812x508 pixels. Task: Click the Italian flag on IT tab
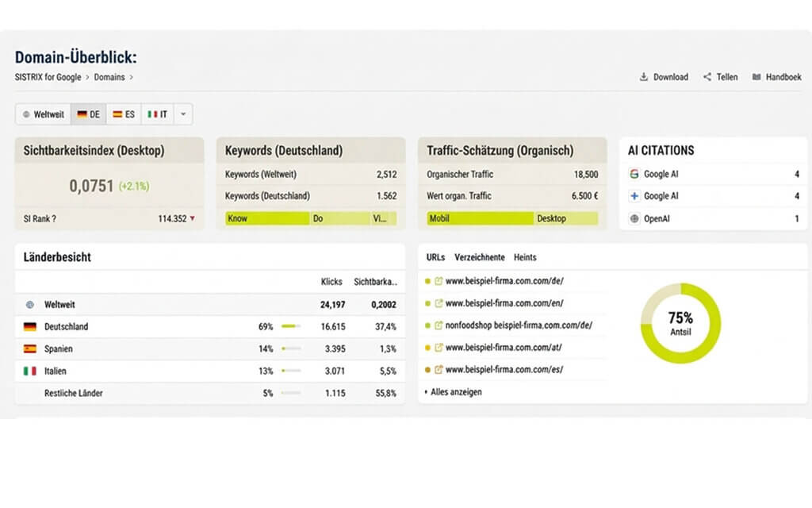(152, 114)
